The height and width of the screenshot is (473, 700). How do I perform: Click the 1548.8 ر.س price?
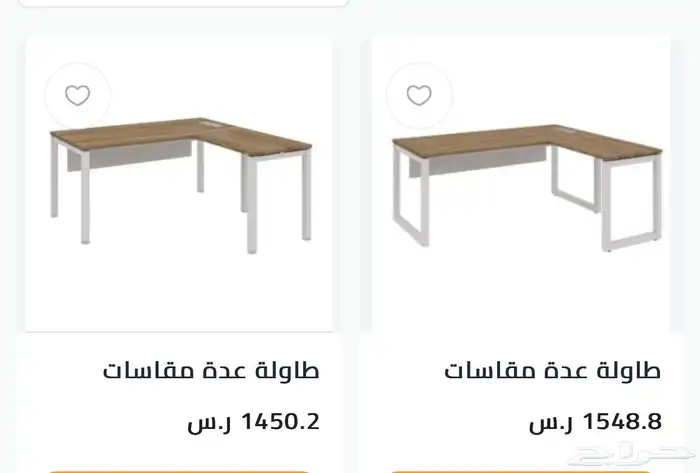click(x=595, y=422)
